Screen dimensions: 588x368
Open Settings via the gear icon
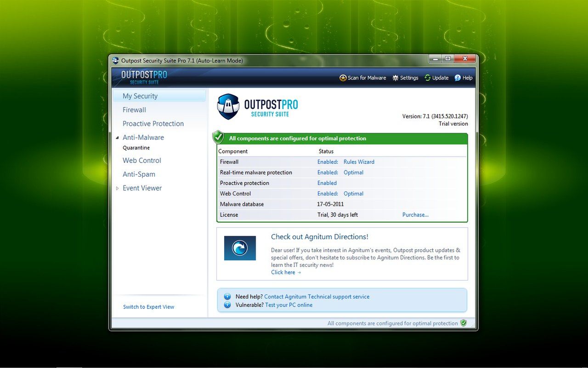click(395, 78)
